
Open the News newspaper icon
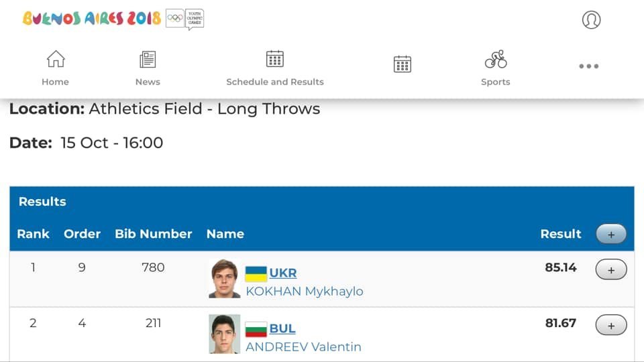(x=148, y=60)
